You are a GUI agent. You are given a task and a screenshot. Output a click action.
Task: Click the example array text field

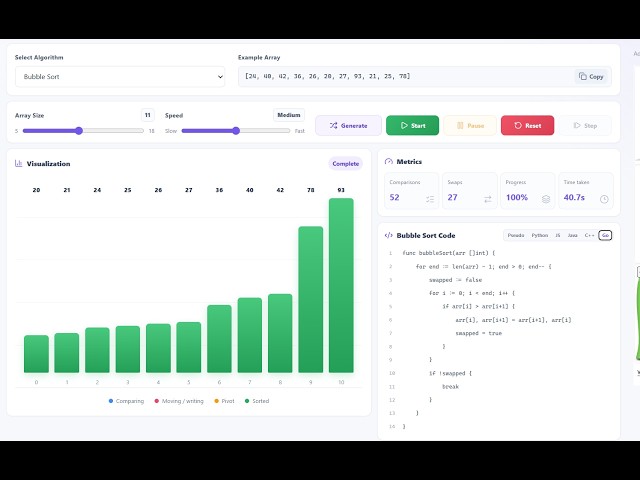point(424,76)
